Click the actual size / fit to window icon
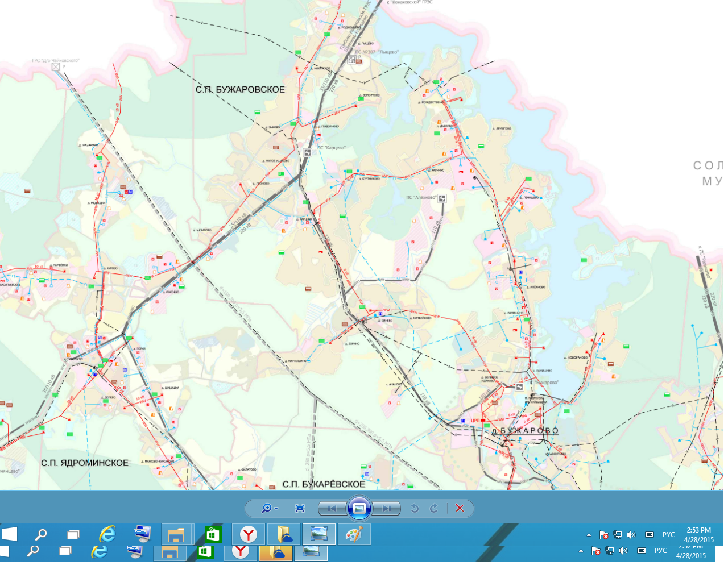Viewport: 728px width, 582px height. (300, 508)
